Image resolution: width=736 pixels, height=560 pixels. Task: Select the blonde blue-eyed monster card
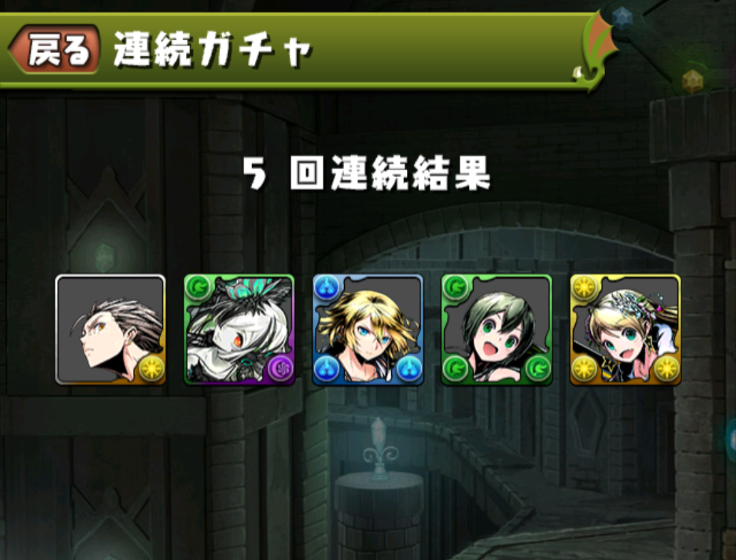tap(368, 330)
